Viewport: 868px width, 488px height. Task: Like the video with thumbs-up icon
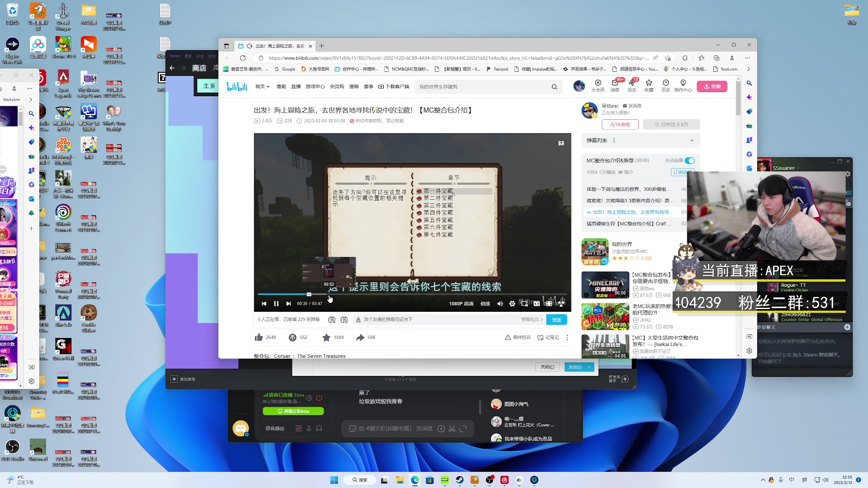point(259,337)
